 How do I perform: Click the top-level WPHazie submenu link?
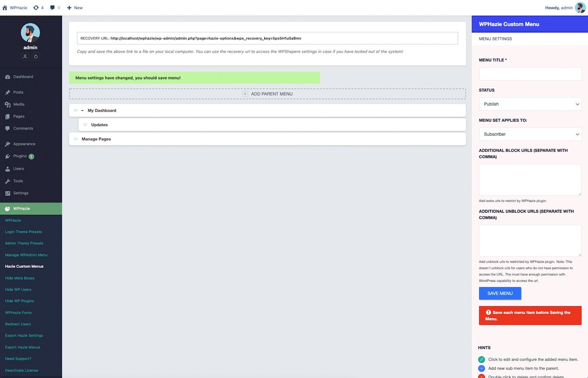[x=13, y=220]
